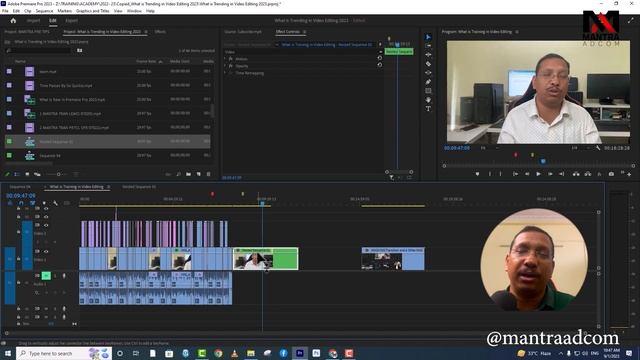Toggle lock on Audio 1 track

(18, 282)
